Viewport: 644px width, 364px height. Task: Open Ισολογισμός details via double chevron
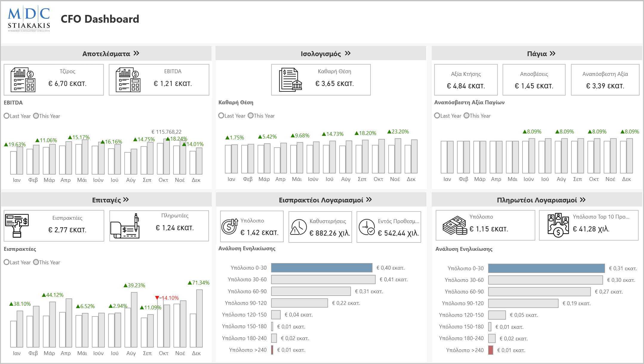coord(348,53)
